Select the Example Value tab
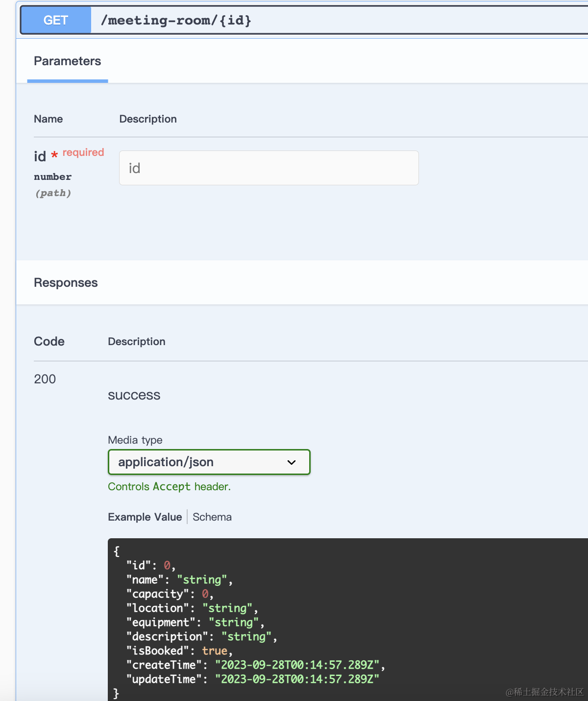The image size is (588, 701). pyautogui.click(x=145, y=517)
